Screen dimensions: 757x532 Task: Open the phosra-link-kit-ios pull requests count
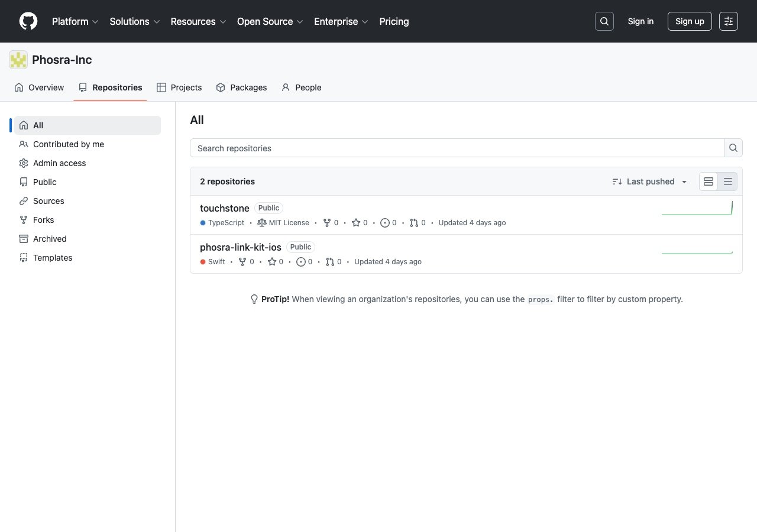click(334, 262)
